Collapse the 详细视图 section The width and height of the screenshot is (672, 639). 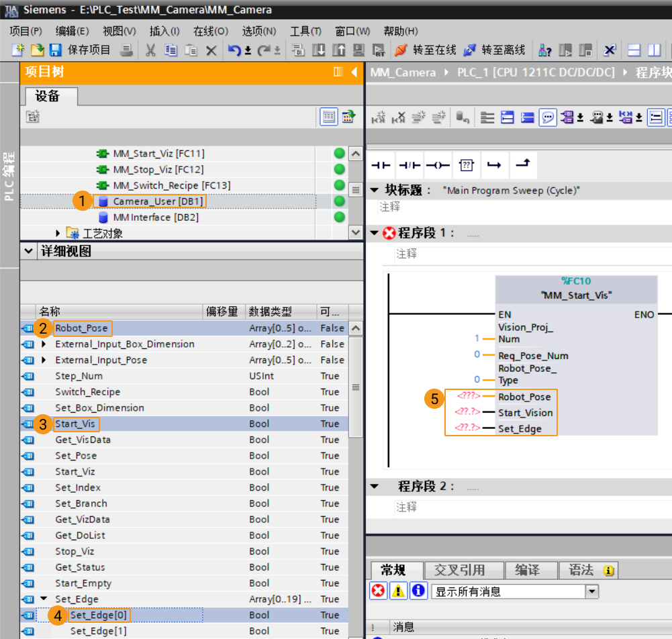click(x=28, y=251)
